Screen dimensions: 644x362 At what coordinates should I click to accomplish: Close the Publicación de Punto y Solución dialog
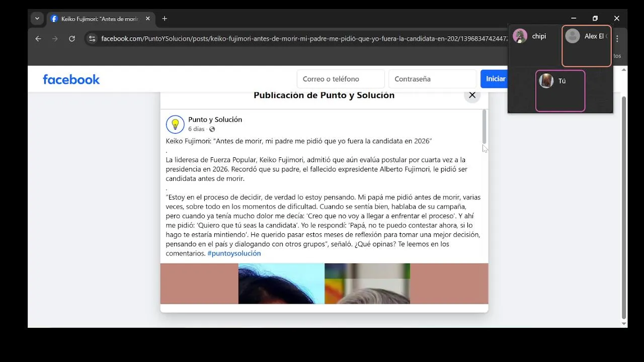(x=472, y=95)
